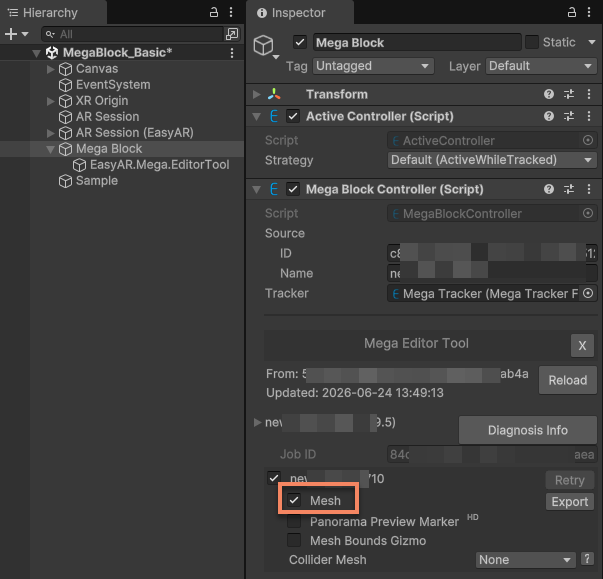
Task: Click the Transform component axis icon
Action: 274,94
